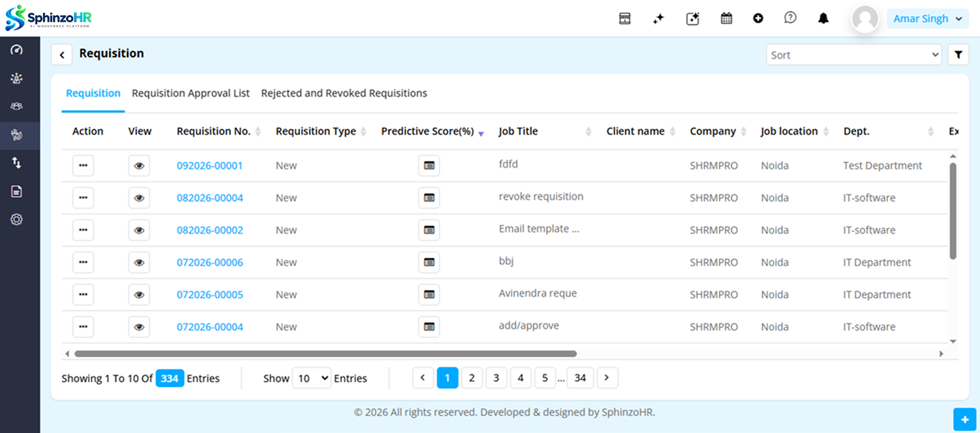The width and height of the screenshot is (980, 433).
Task: Open the help question bubble icon
Action: (791, 18)
